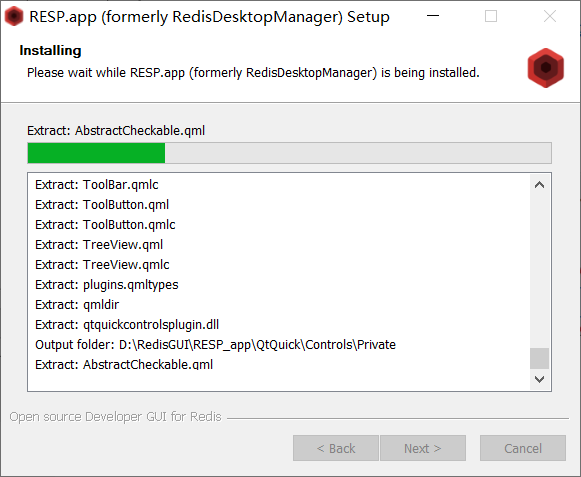
Task: Click the disabled Next button
Action: (x=423, y=448)
